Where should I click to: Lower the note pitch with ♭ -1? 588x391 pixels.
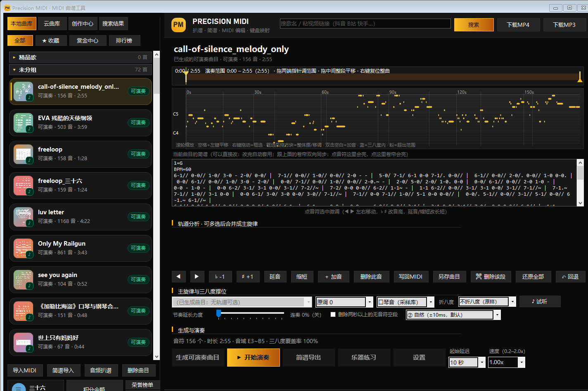click(220, 277)
